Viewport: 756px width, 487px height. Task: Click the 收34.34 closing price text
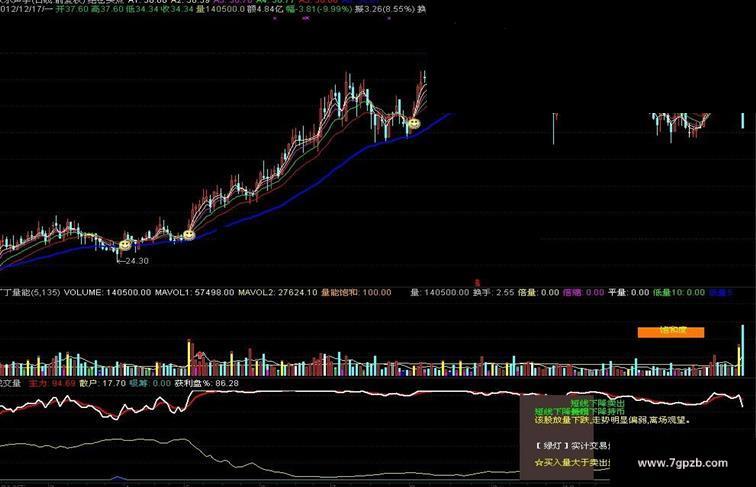tap(177, 9)
